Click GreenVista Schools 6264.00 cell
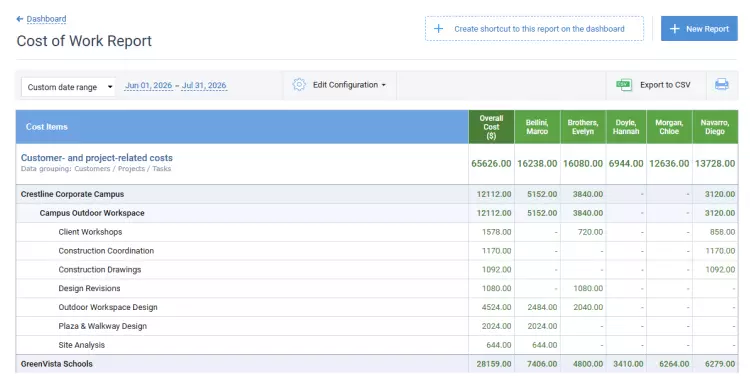 coord(674,364)
